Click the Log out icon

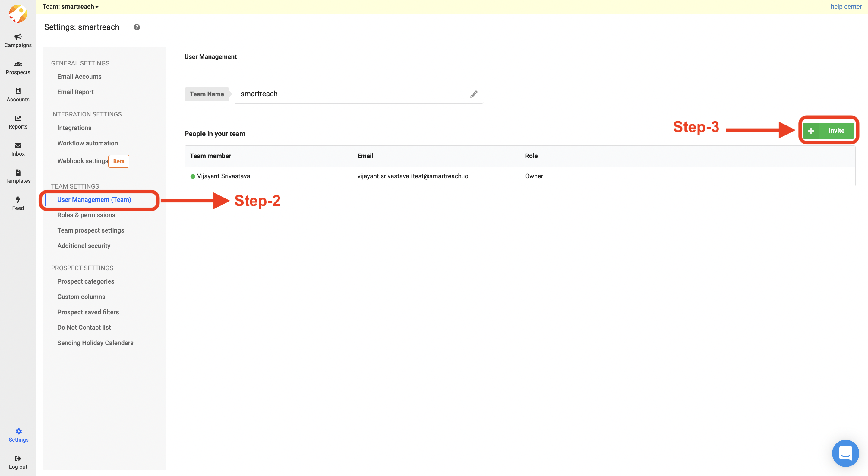[x=18, y=459]
